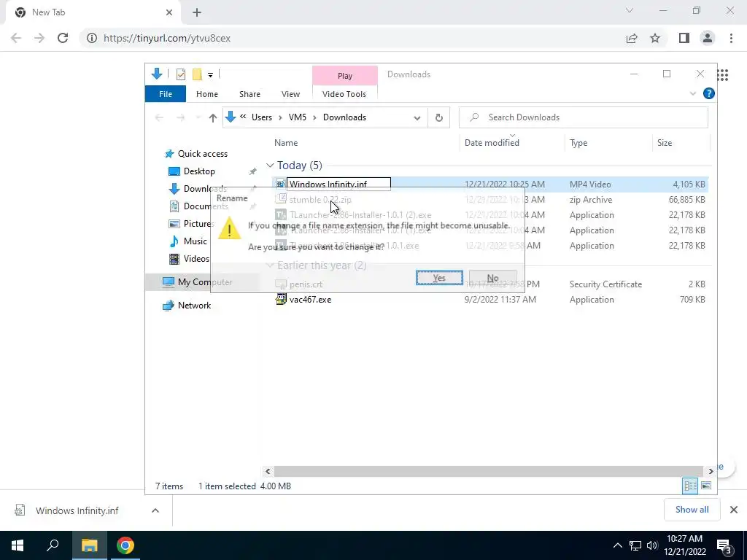Open the Share ribbon tab
This screenshot has height=560, width=747.
pyautogui.click(x=249, y=94)
